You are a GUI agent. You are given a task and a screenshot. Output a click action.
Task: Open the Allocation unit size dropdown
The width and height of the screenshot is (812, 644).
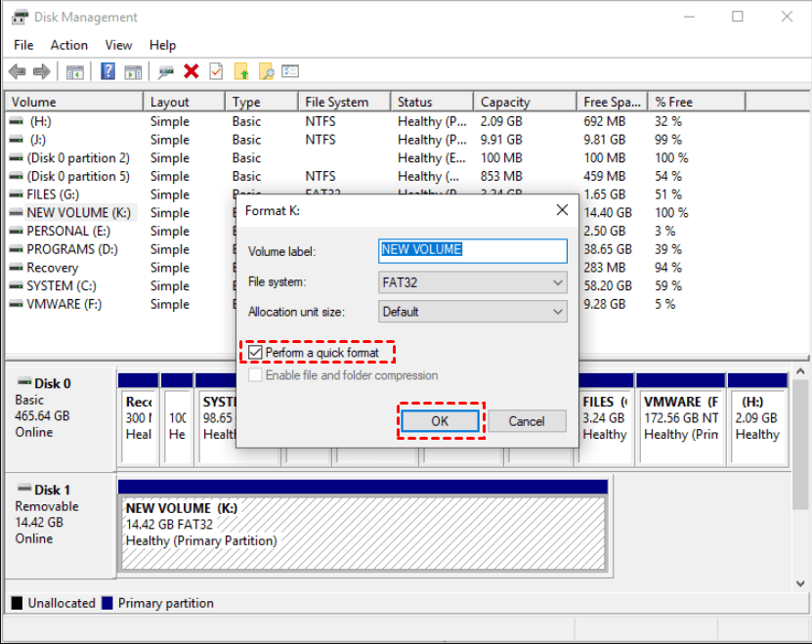472,312
